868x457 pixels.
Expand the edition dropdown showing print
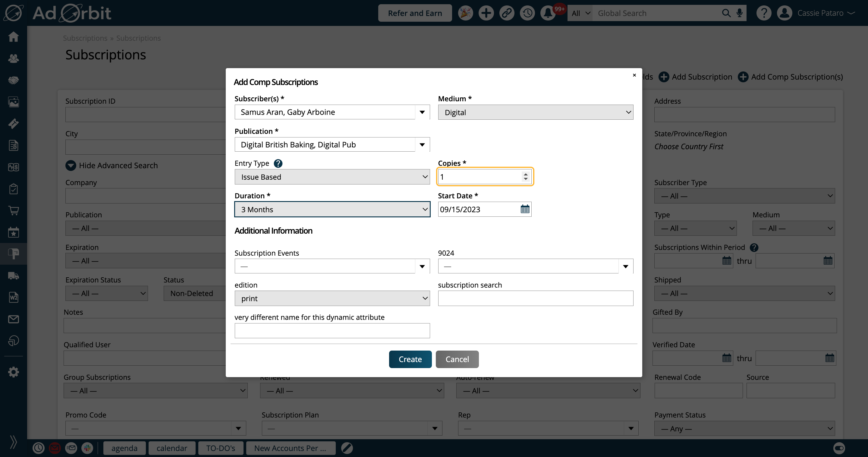pyautogui.click(x=332, y=298)
